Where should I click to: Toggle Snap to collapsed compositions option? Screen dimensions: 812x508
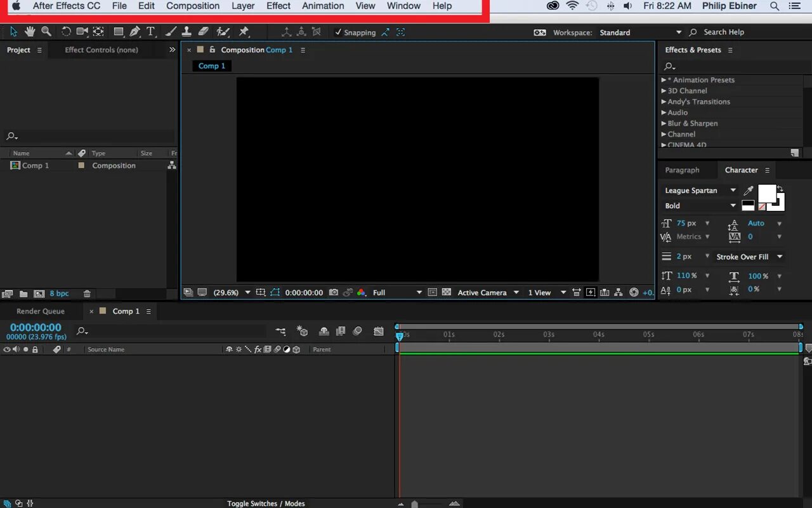coord(400,32)
